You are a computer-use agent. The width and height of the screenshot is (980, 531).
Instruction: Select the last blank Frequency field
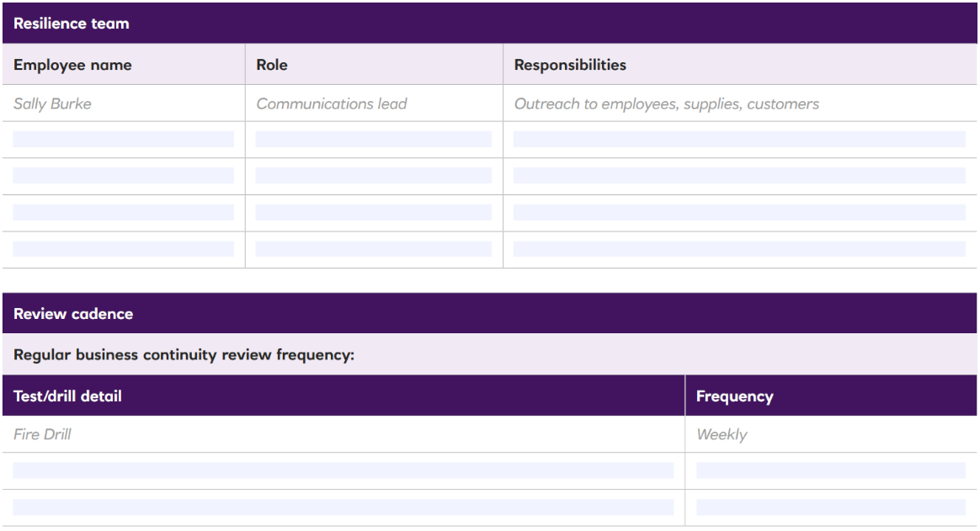pos(830,507)
